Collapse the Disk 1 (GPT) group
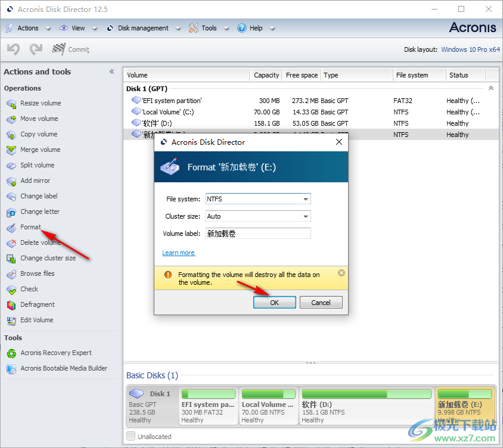The image size is (503, 448). tap(491, 88)
